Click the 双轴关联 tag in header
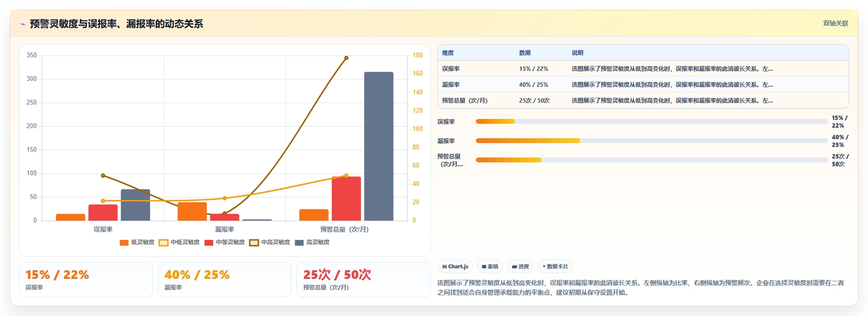Viewport: 868px width, 316px height. tap(835, 24)
